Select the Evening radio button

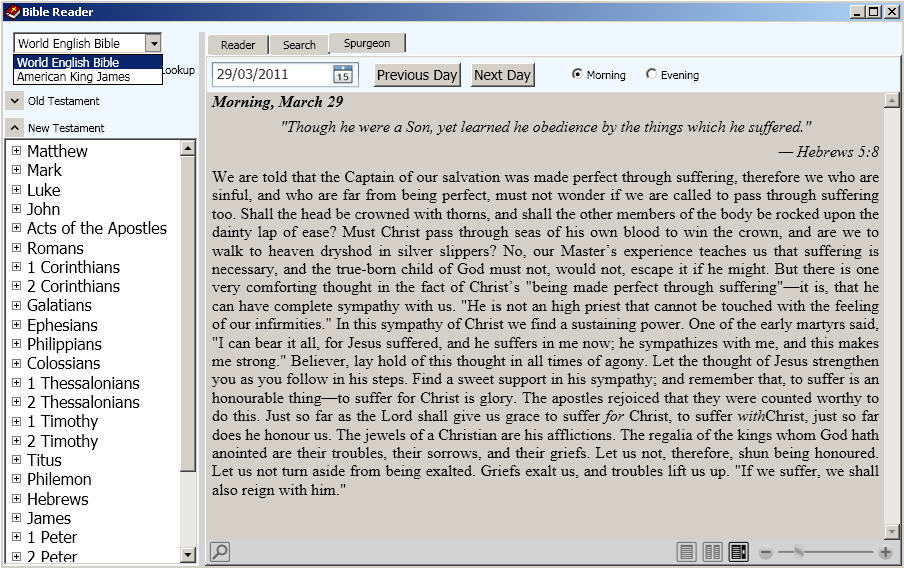click(x=651, y=74)
